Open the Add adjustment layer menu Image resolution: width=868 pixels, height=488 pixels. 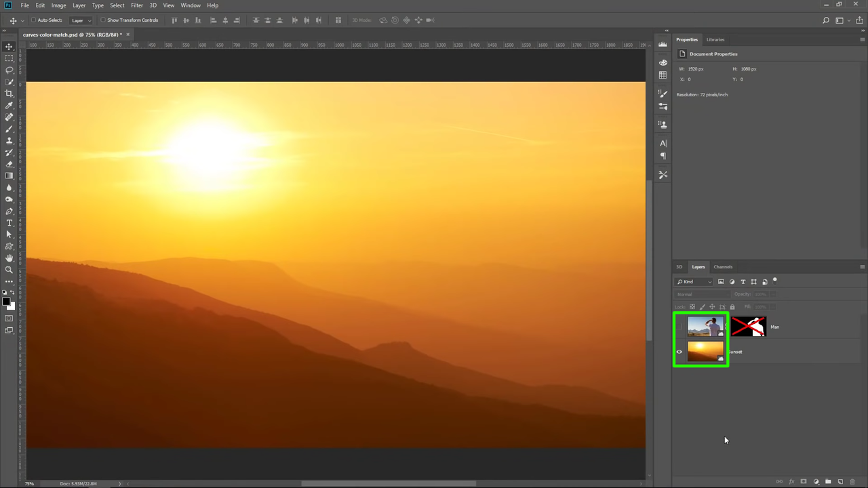816,481
